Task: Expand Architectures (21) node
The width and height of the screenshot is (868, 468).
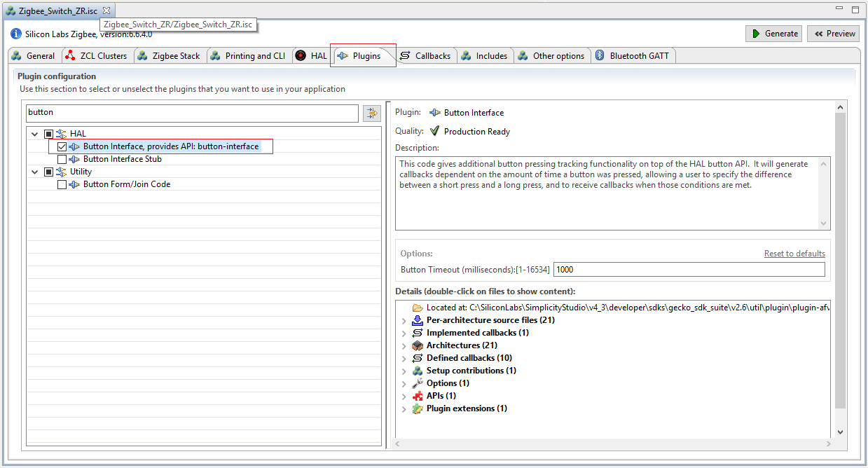Action: (404, 345)
